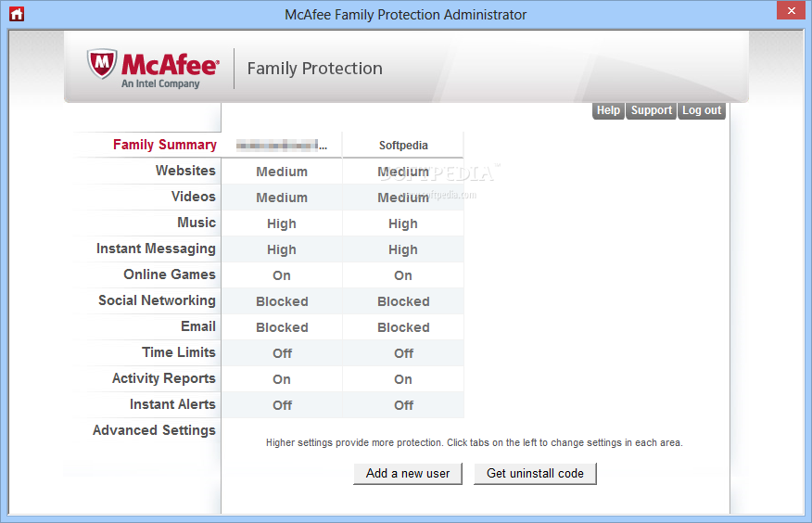Click the McAfee shield logo
The width and height of the screenshot is (812, 523).
[x=102, y=64]
